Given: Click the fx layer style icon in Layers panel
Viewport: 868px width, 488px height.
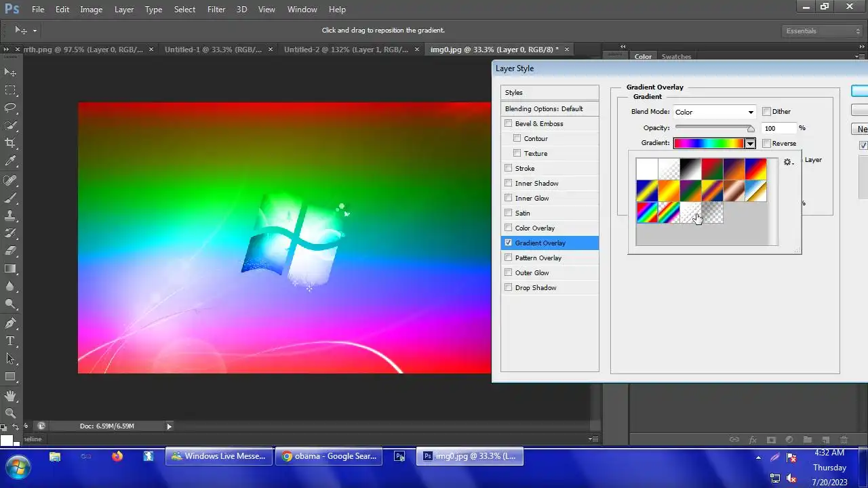Looking at the screenshot, I should coord(753,440).
